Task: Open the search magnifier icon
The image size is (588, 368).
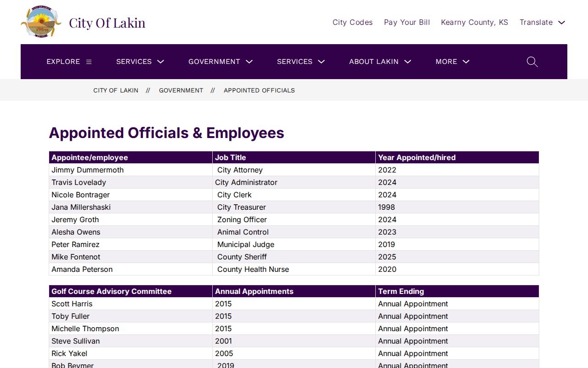Action: [x=532, y=62]
